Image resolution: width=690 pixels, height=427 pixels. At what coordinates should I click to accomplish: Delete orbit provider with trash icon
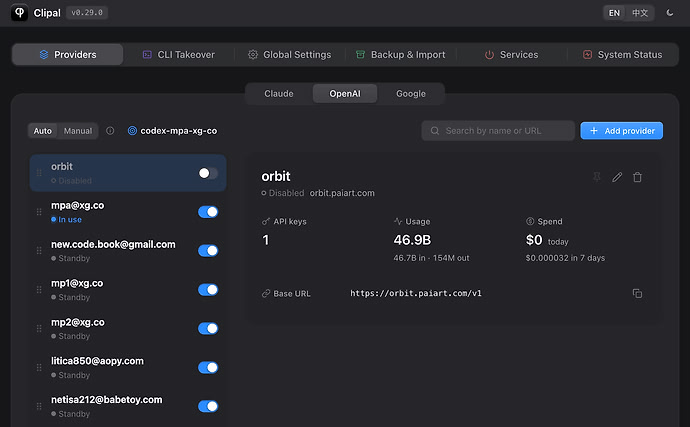coord(637,177)
